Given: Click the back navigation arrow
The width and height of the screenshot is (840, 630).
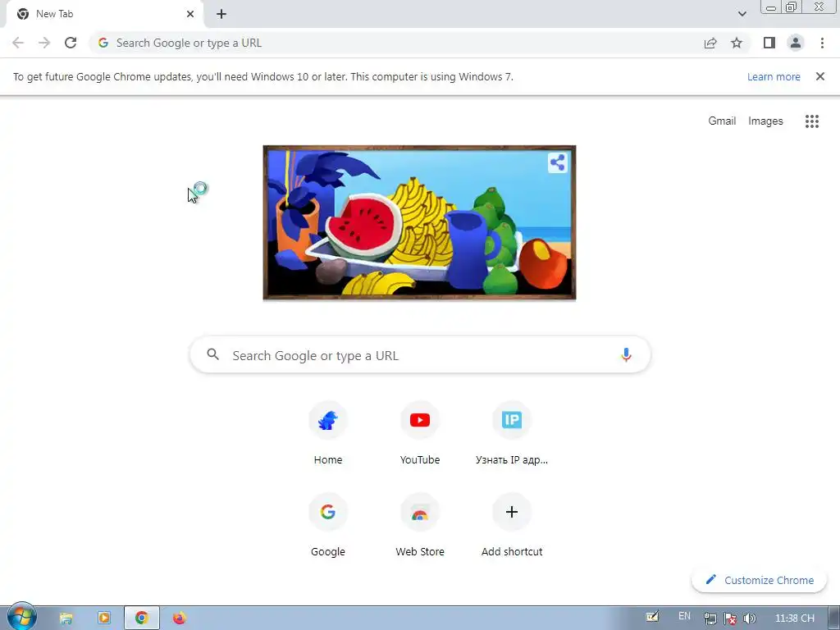Looking at the screenshot, I should tap(18, 43).
